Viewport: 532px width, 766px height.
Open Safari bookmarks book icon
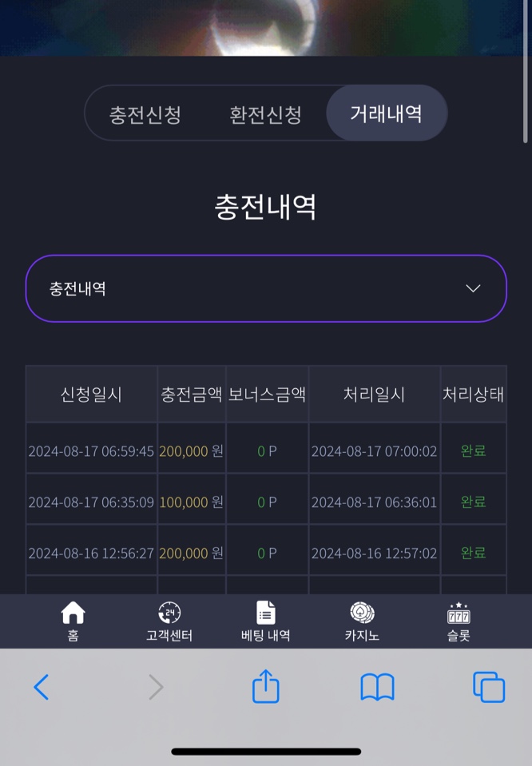pos(377,687)
